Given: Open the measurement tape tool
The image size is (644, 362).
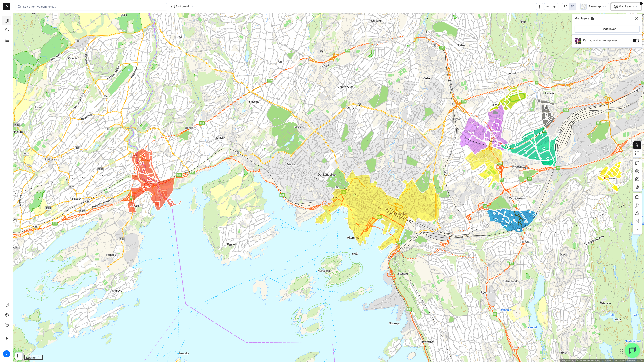Looking at the screenshot, I should [x=637, y=197].
